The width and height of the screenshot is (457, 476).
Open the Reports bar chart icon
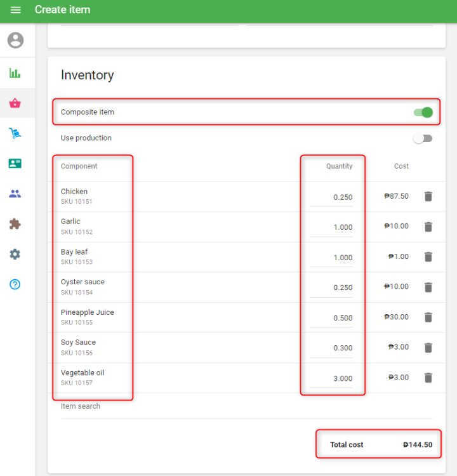pyautogui.click(x=15, y=73)
